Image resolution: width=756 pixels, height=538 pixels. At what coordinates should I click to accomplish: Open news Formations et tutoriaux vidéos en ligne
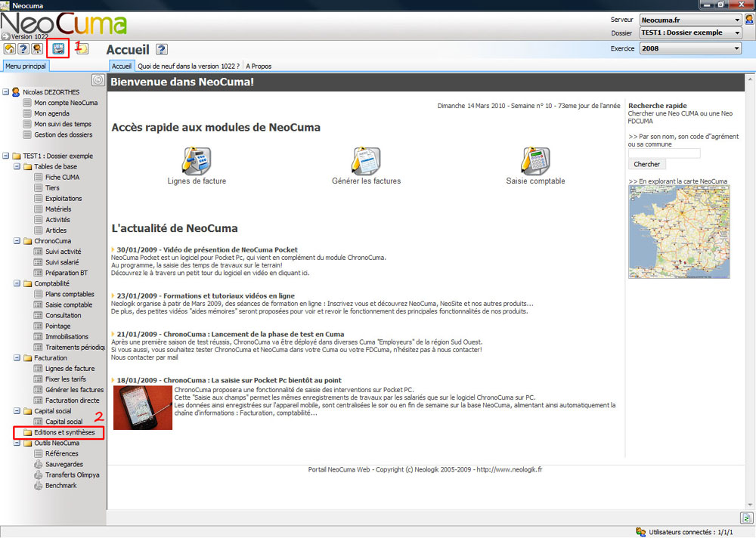coord(206,295)
